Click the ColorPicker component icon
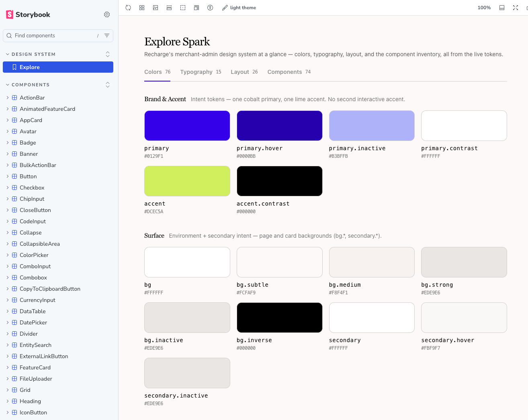Screen dimensions: 528x420 point(14,255)
